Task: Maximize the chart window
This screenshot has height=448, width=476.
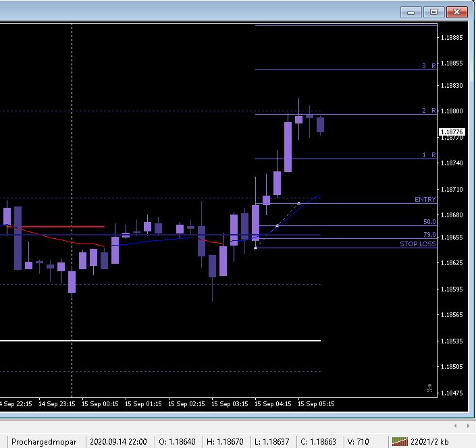Action: pyautogui.click(x=433, y=12)
